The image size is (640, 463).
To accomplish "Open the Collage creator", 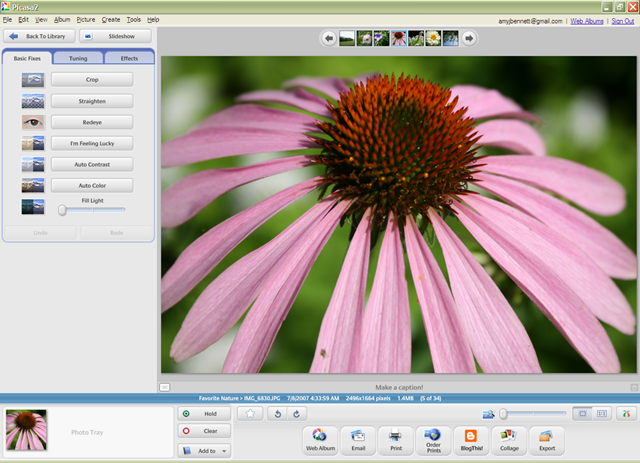I will click(x=509, y=440).
